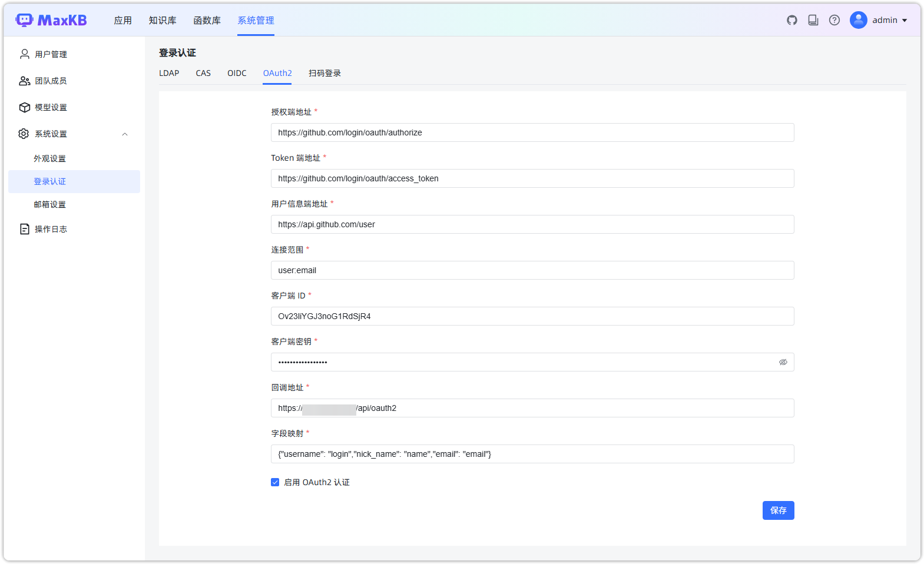Open the admin account dropdown arrow
This screenshot has width=924, height=564.
905,21
